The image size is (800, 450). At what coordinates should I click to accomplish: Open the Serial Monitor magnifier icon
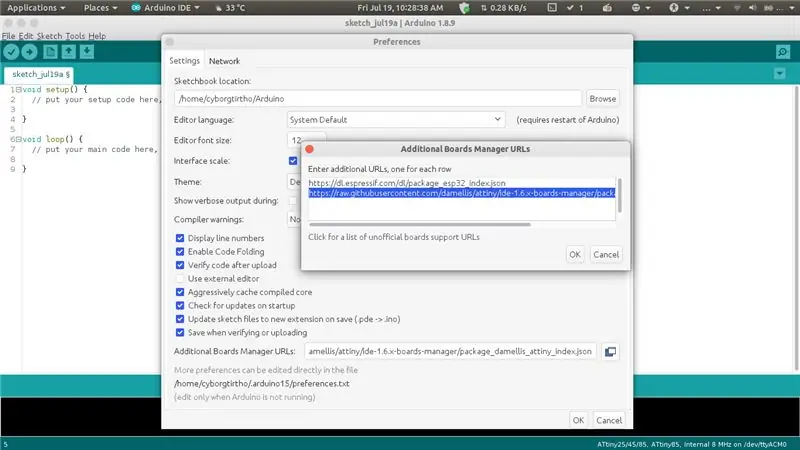pyautogui.click(x=783, y=52)
